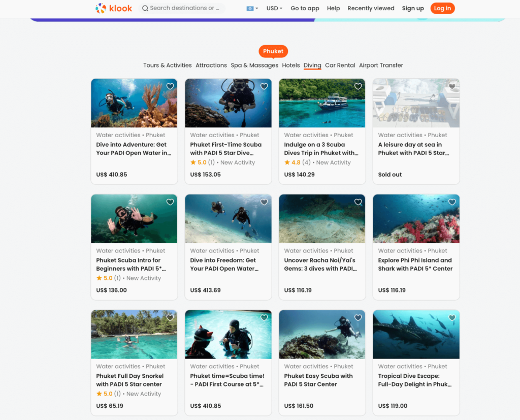
Task: Click the heart icon on "Indulge on a 3 Scuba Dives Trip" card
Action: tap(358, 86)
